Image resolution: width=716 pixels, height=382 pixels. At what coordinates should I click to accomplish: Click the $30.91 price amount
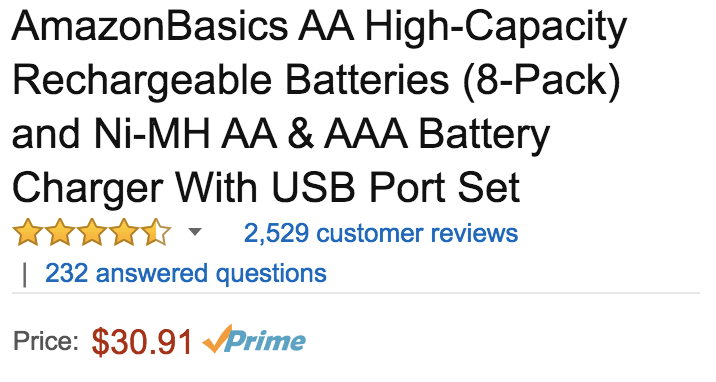(142, 342)
